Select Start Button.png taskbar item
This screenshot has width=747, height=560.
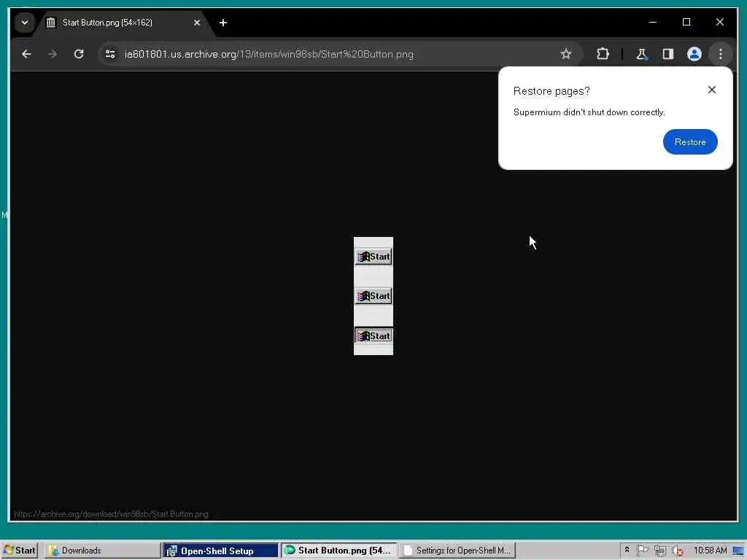(338, 551)
